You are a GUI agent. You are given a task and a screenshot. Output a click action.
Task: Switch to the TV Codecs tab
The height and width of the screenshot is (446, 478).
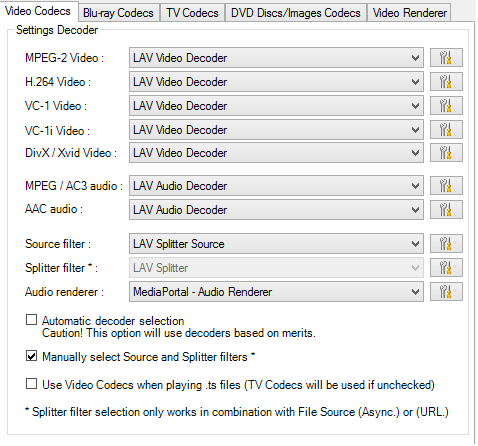pyautogui.click(x=192, y=13)
